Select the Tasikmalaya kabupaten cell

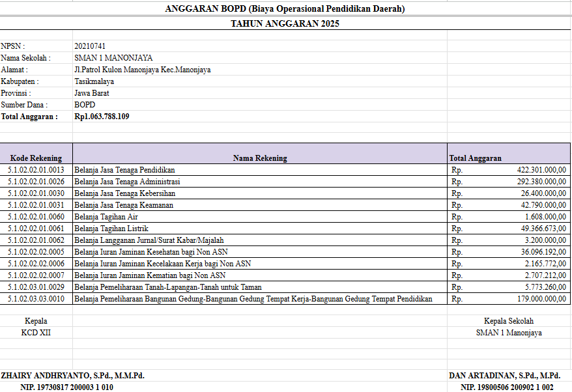(94, 81)
